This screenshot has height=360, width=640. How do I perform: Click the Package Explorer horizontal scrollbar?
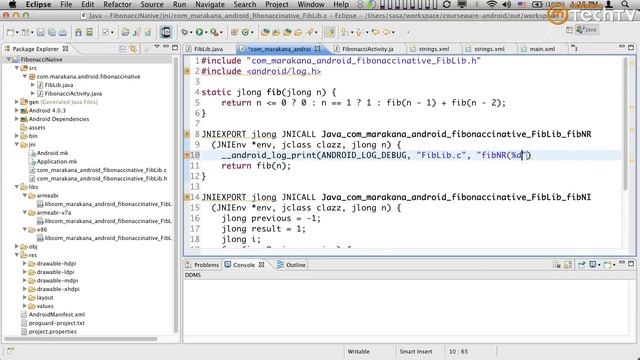click(81, 339)
